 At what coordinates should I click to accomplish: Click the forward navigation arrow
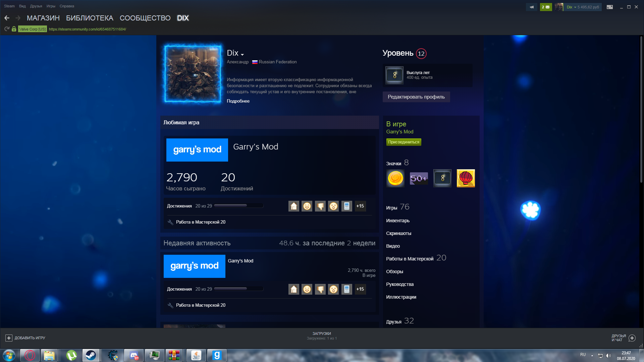(18, 18)
